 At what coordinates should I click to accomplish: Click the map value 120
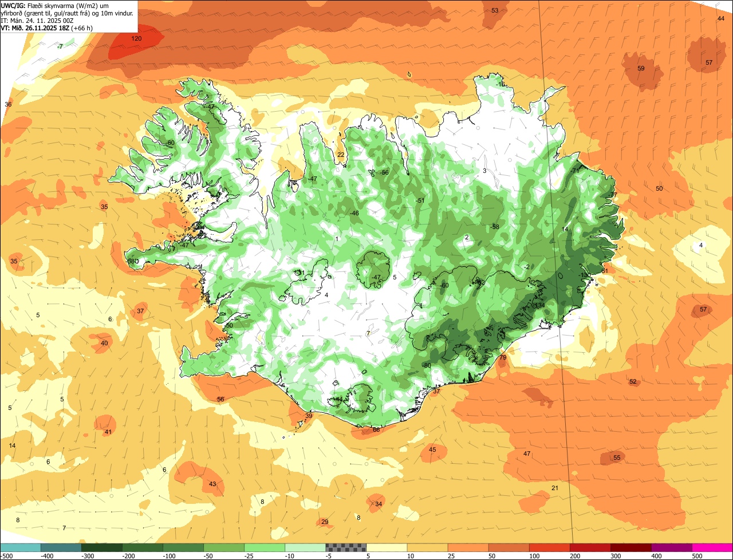(x=136, y=38)
